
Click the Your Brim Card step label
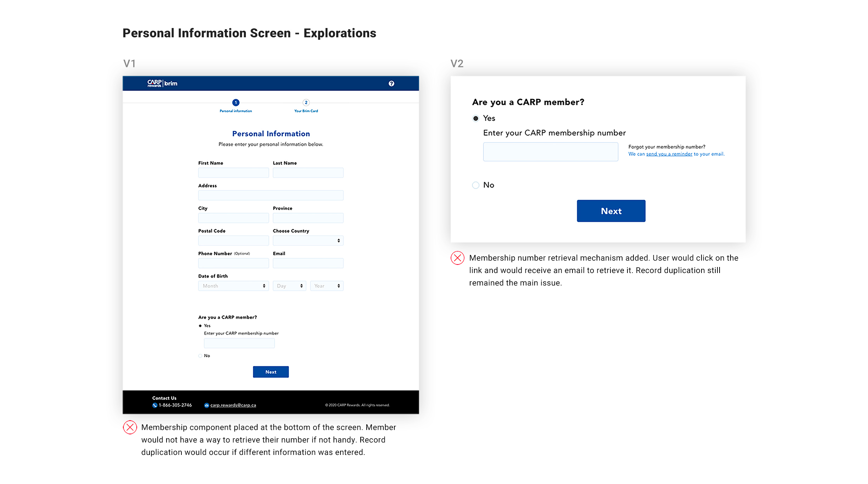(x=306, y=111)
